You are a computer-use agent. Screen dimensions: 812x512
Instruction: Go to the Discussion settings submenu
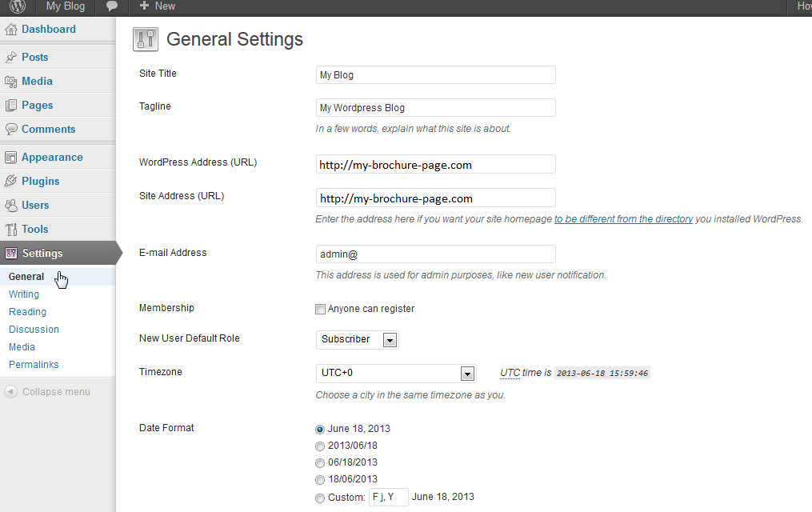[x=34, y=330]
